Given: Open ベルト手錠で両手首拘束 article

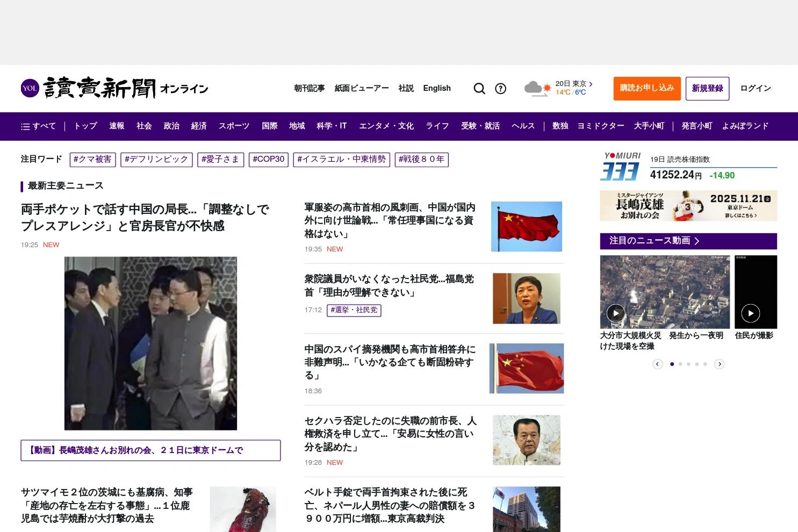Looking at the screenshot, I should (x=390, y=505).
